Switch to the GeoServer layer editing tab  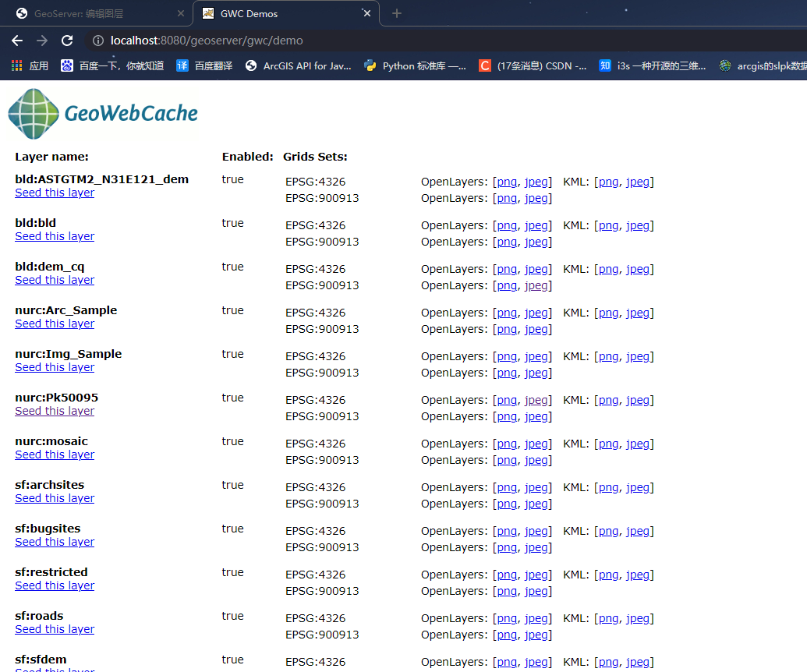coord(79,14)
